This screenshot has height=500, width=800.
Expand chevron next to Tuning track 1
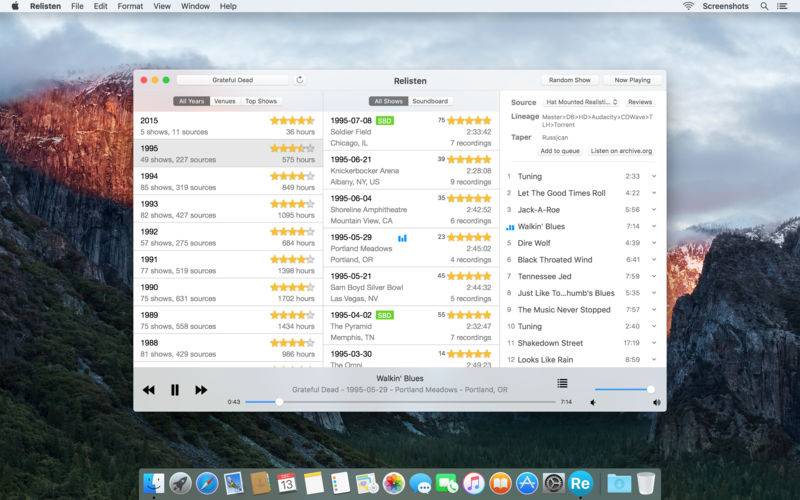pos(654,176)
